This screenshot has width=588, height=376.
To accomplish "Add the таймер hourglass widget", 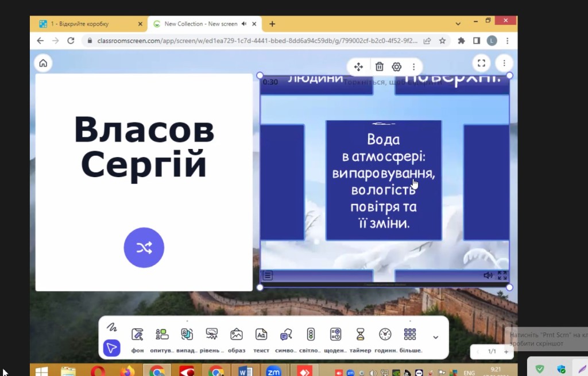I will [x=360, y=338].
